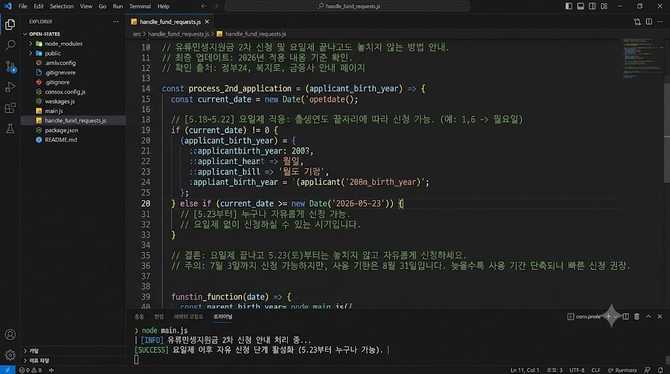This screenshot has height=374, width=670.
Task: Open the View menu
Action: pyautogui.click(x=86, y=6)
